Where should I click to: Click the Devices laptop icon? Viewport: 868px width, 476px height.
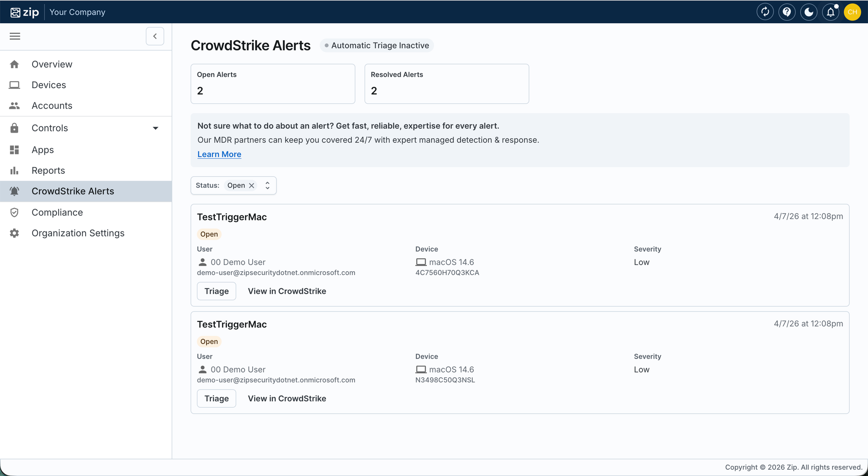coord(14,85)
